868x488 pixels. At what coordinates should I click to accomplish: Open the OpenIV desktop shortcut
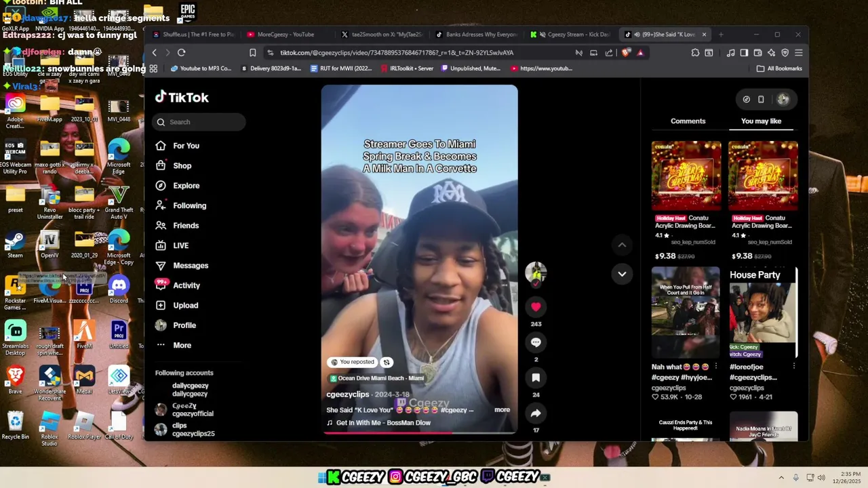50,244
